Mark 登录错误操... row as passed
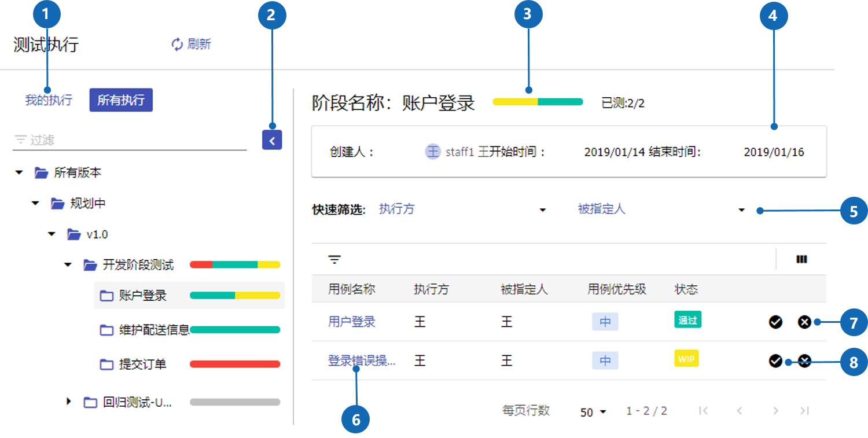This screenshot has width=868, height=438. (775, 361)
